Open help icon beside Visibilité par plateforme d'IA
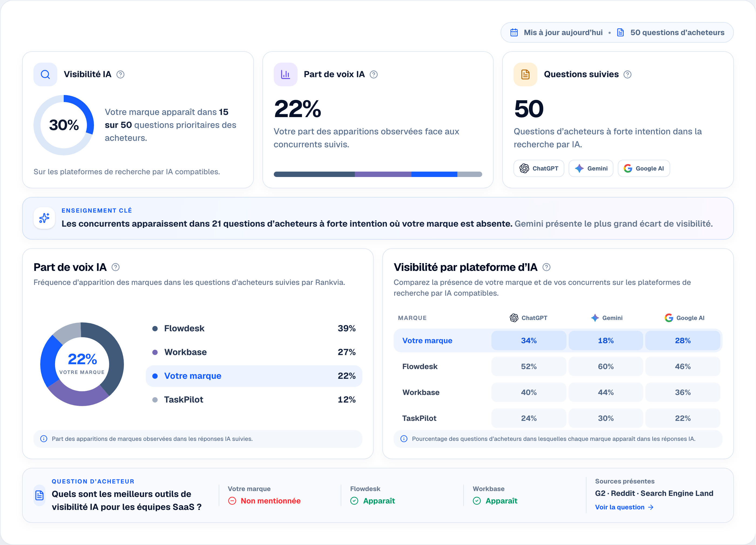Image resolution: width=756 pixels, height=545 pixels. [546, 267]
